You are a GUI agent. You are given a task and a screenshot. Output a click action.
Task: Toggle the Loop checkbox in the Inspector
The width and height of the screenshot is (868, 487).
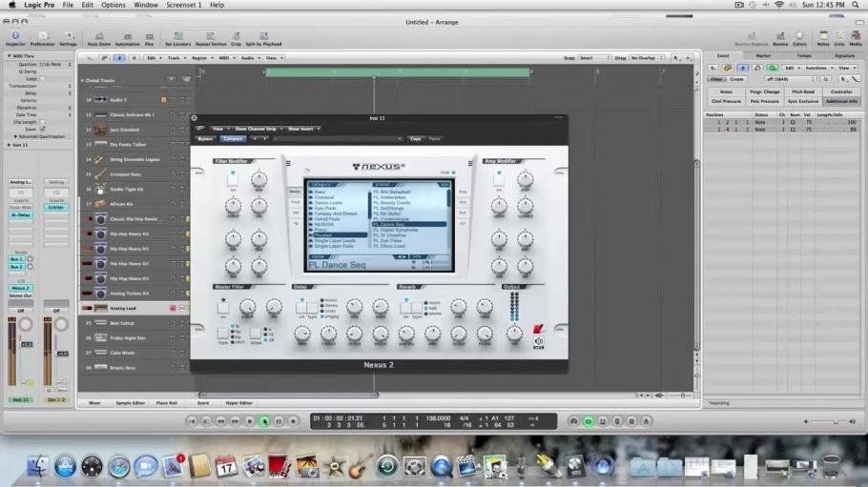point(43,78)
